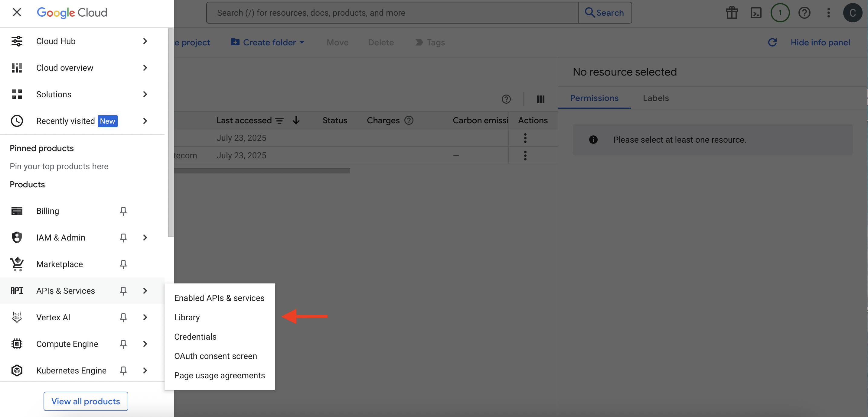
Task: Click the Status column header
Action: (x=334, y=121)
